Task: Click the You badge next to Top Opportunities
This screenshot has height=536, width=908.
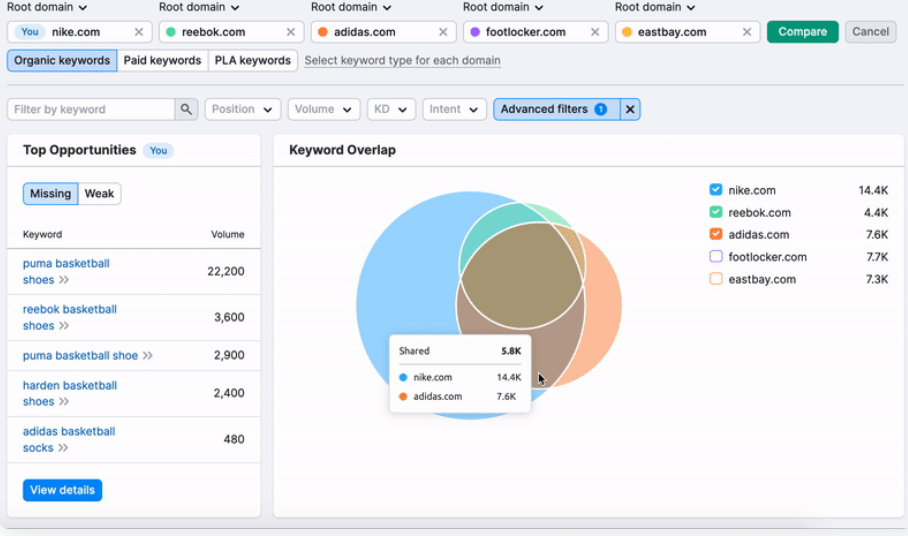Action: click(x=158, y=150)
